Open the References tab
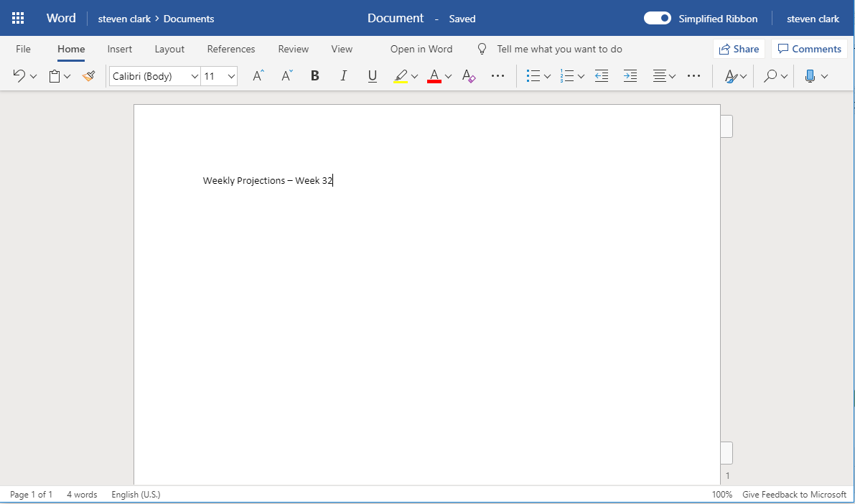This screenshot has width=855, height=504. 230,49
